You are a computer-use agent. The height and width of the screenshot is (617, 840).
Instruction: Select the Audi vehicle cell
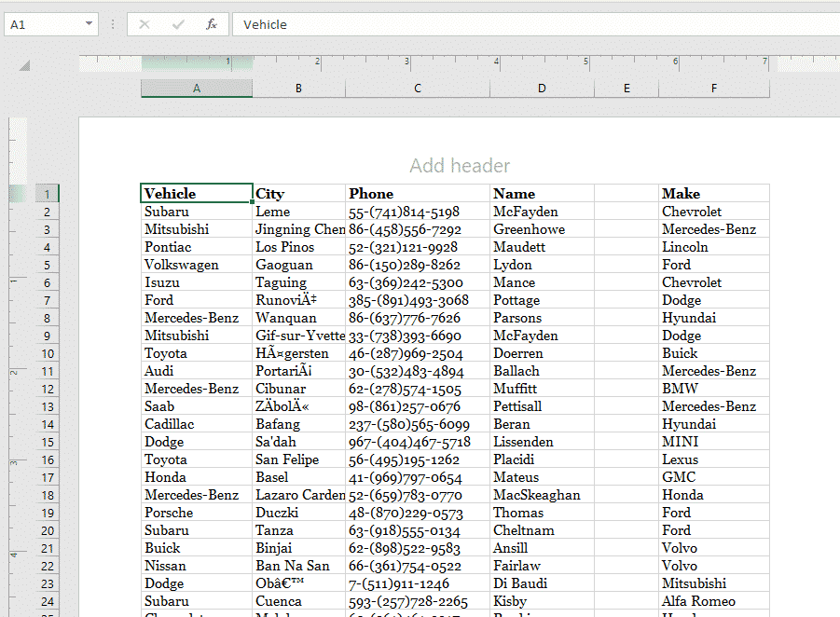click(197, 371)
